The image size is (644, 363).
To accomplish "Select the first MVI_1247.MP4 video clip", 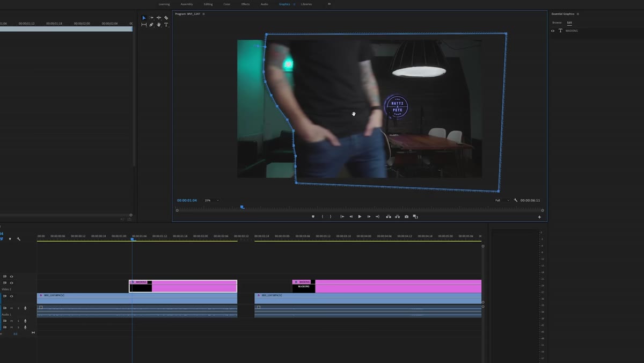I will (137, 298).
